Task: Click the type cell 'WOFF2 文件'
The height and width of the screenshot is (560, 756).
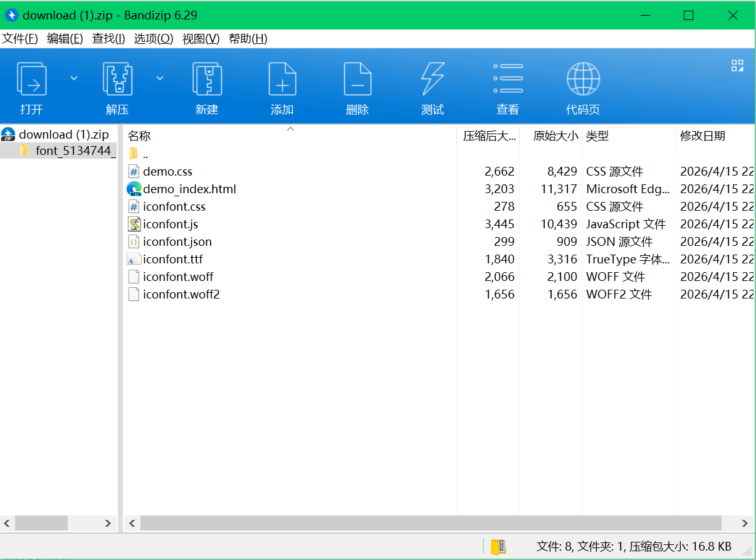Action: click(619, 294)
